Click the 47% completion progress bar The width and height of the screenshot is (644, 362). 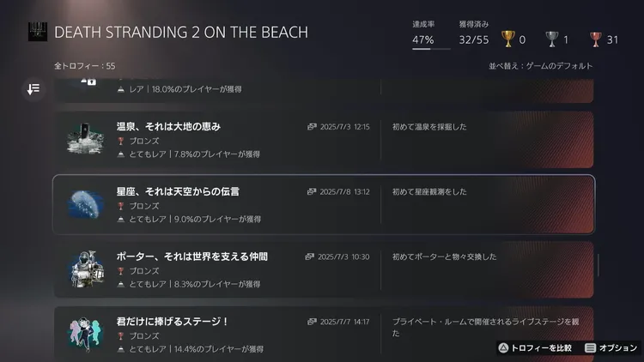point(422,49)
